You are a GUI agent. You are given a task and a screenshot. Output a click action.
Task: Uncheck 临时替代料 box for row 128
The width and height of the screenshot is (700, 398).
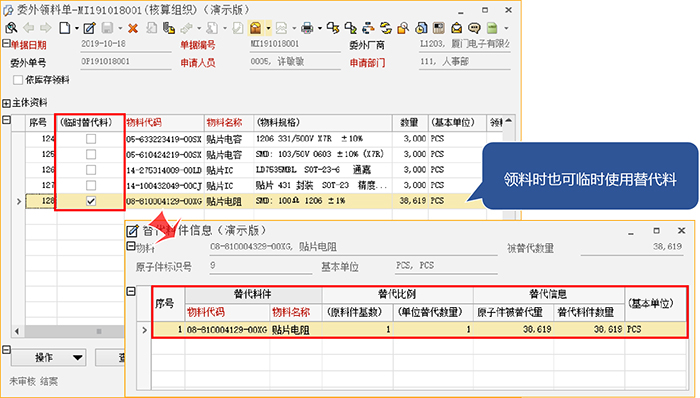click(x=91, y=201)
